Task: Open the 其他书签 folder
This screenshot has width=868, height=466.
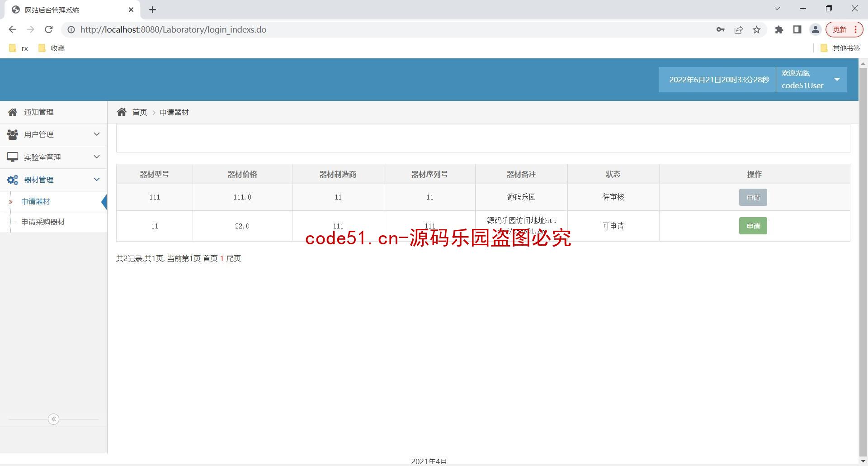Action: click(840, 48)
